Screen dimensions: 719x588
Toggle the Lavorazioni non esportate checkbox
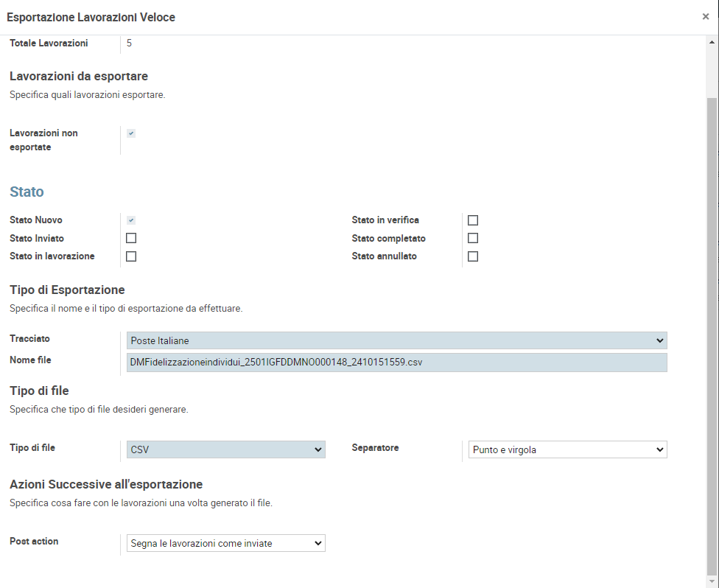[131, 133]
